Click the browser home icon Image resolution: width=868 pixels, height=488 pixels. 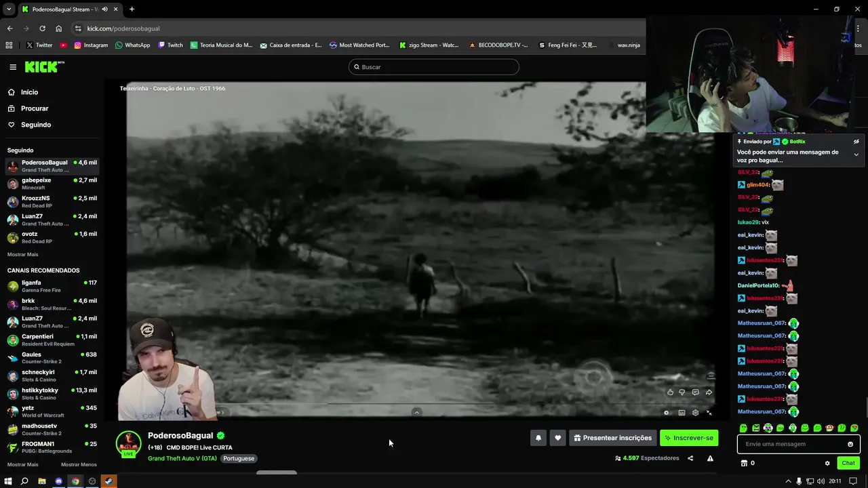point(58,28)
